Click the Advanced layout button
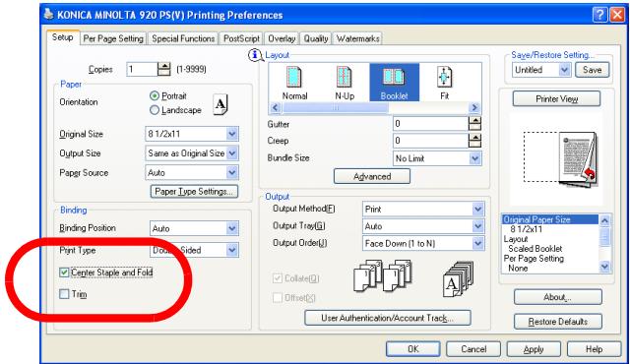The width and height of the screenshot is (630, 364). (372, 176)
